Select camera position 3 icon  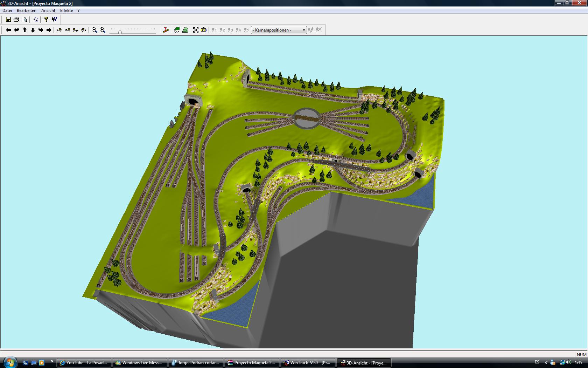(x=230, y=30)
